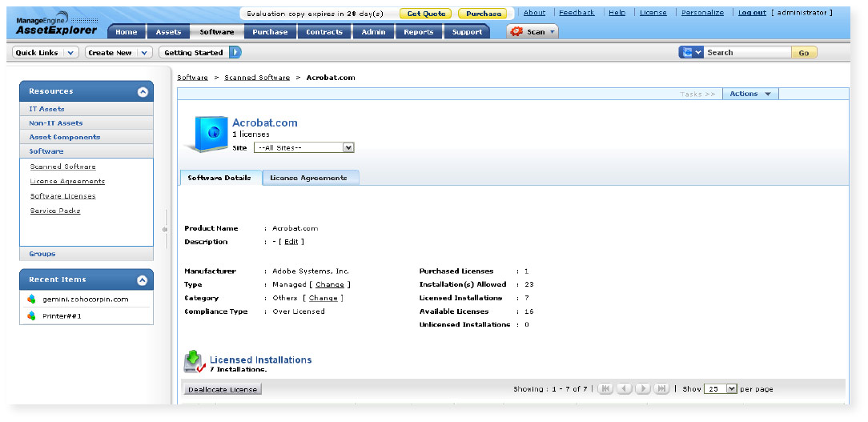Open the Show per page dropdown
868x422 pixels.
click(x=720, y=389)
